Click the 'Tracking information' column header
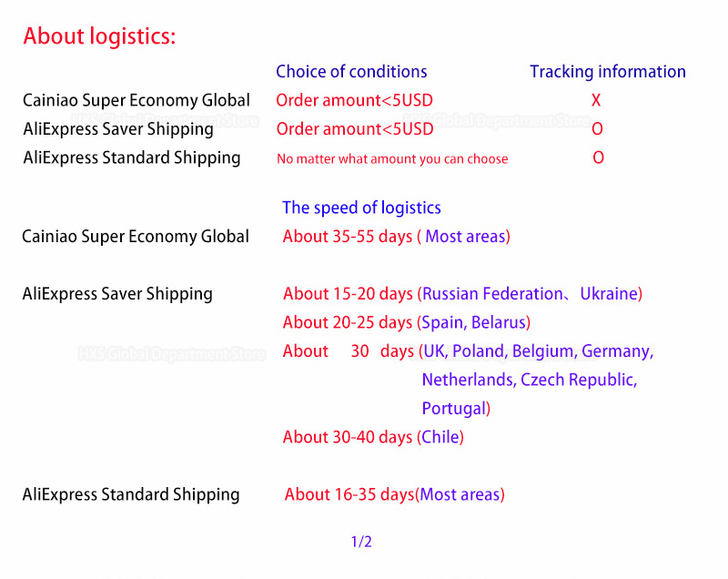The image size is (728, 579). (608, 72)
